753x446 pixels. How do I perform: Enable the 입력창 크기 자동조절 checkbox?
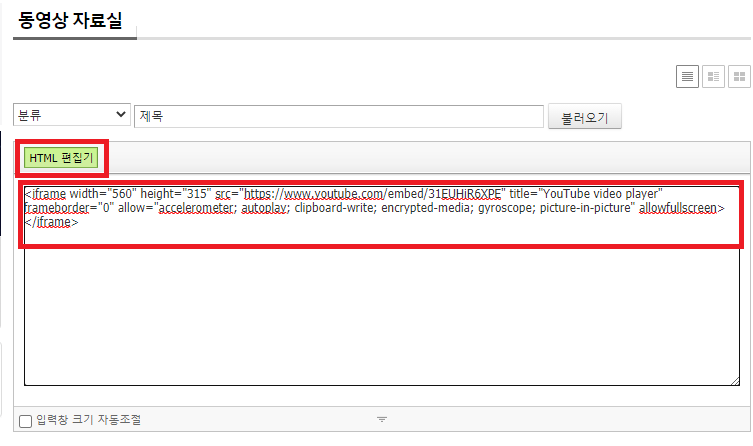pos(26,421)
